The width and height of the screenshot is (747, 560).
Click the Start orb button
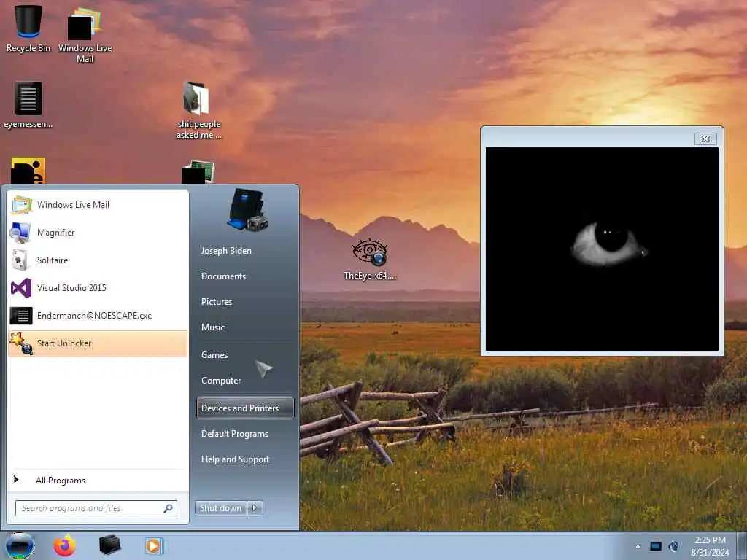click(20, 545)
